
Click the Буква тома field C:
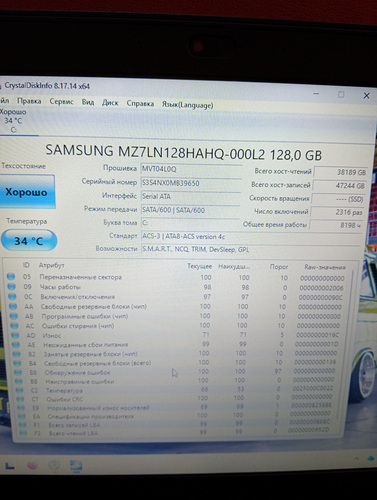(x=190, y=223)
